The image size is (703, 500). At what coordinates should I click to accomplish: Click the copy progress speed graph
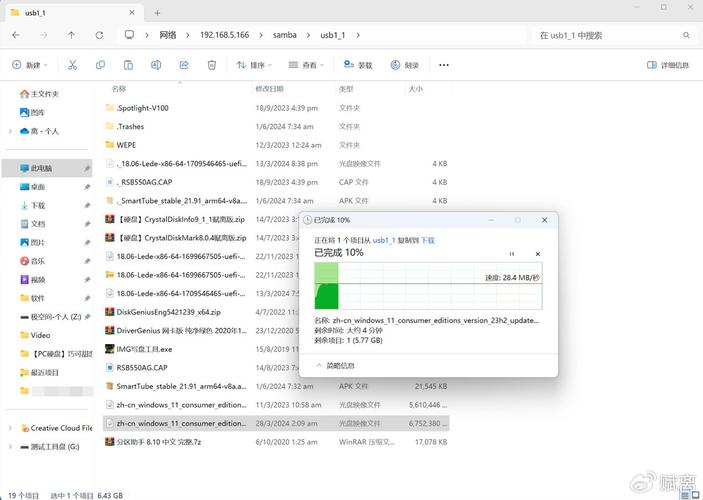428,286
